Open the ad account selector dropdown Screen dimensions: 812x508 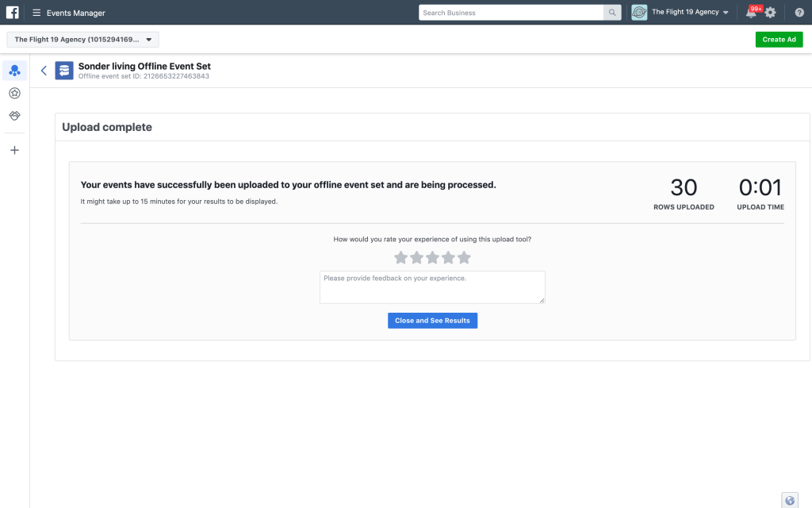click(82, 40)
